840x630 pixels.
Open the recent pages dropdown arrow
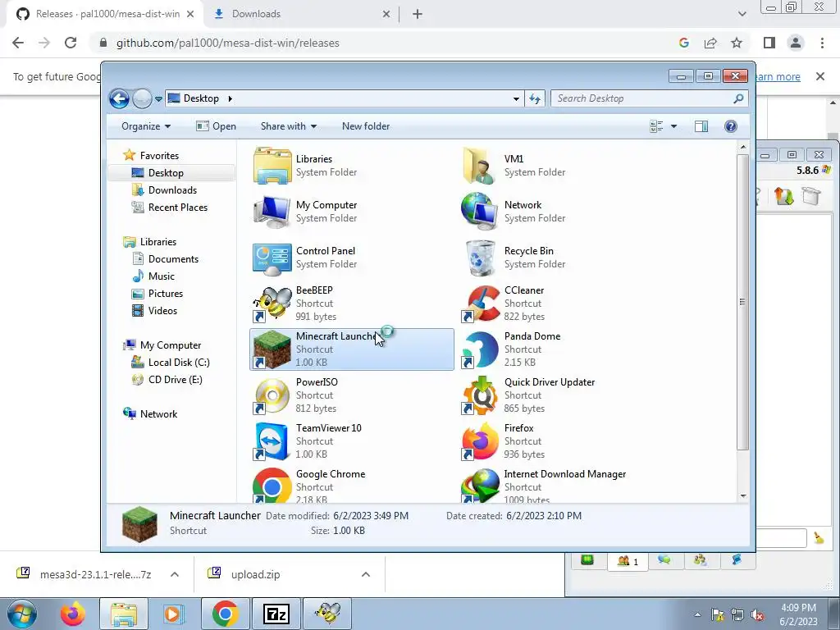158,99
